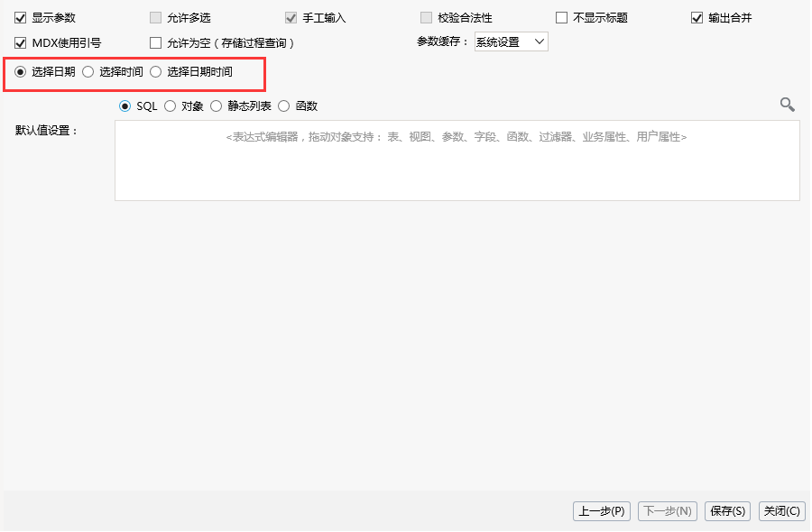Select the 选择日期时间 radio button

(x=156, y=72)
